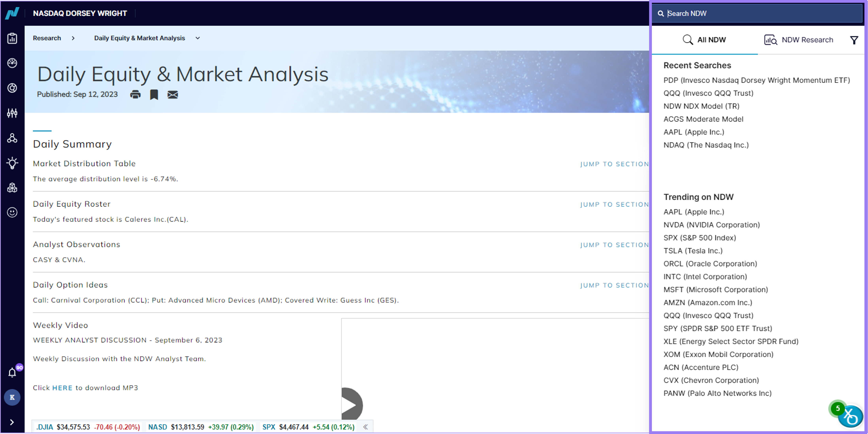
Task: Select the All NDW tab
Action: point(705,40)
